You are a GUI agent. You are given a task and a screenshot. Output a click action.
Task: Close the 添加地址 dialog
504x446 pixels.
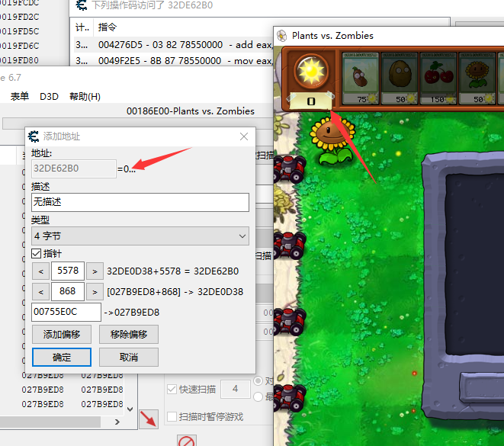click(x=244, y=136)
